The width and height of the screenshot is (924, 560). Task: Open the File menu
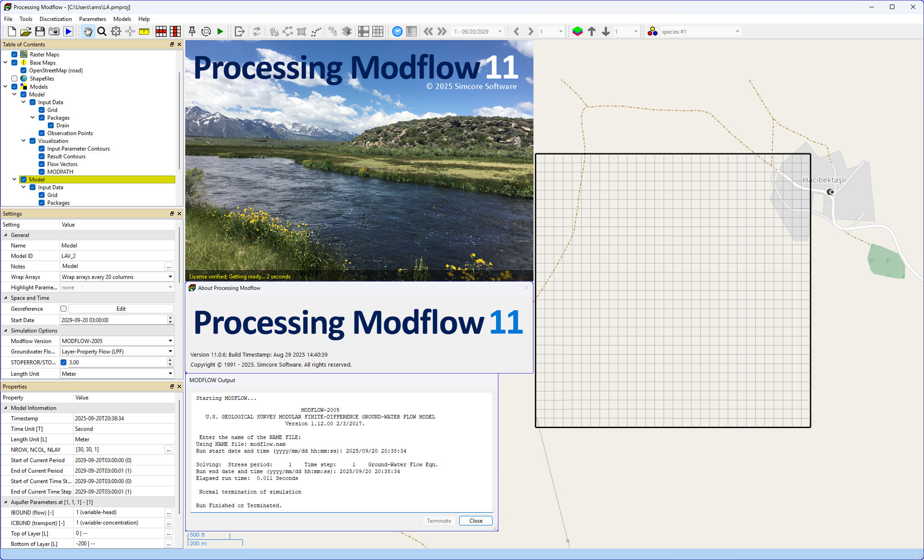[8, 19]
